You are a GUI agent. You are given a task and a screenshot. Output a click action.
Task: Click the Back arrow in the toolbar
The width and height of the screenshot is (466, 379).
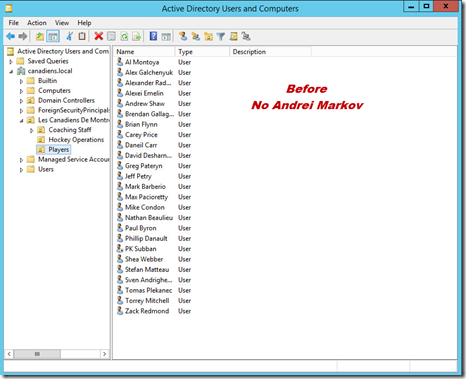(10, 36)
